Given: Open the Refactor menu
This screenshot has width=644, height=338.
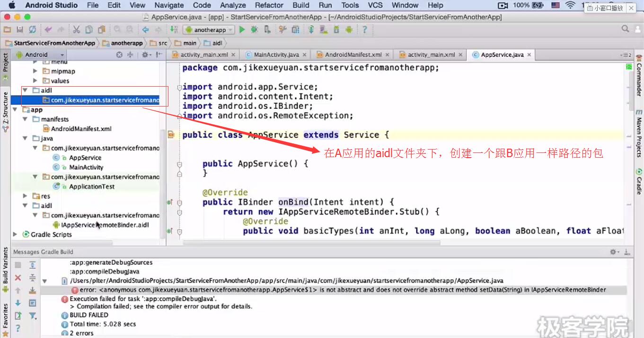Looking at the screenshot, I should click(x=269, y=5).
